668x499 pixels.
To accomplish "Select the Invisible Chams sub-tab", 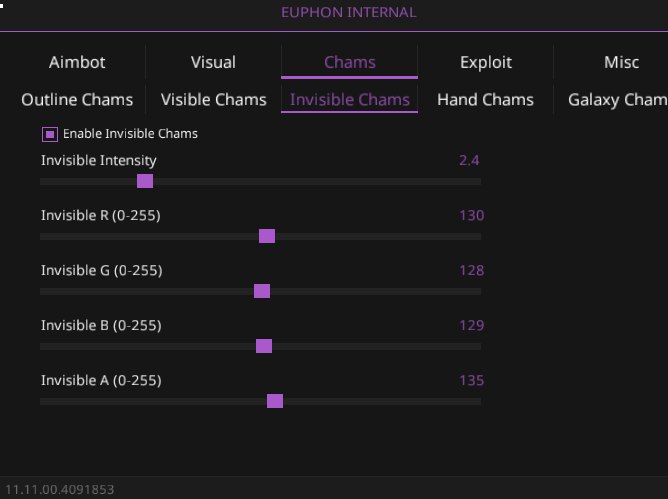I will pos(350,99).
